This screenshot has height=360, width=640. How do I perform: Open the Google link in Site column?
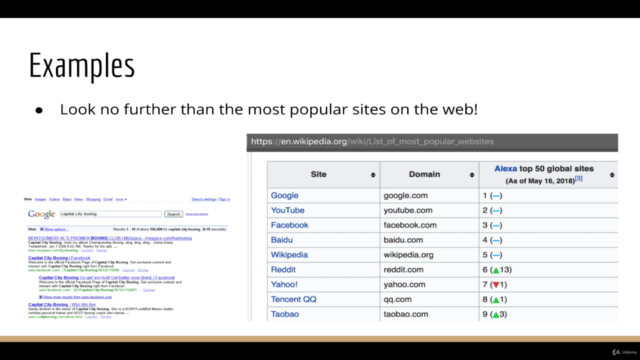coord(284,196)
